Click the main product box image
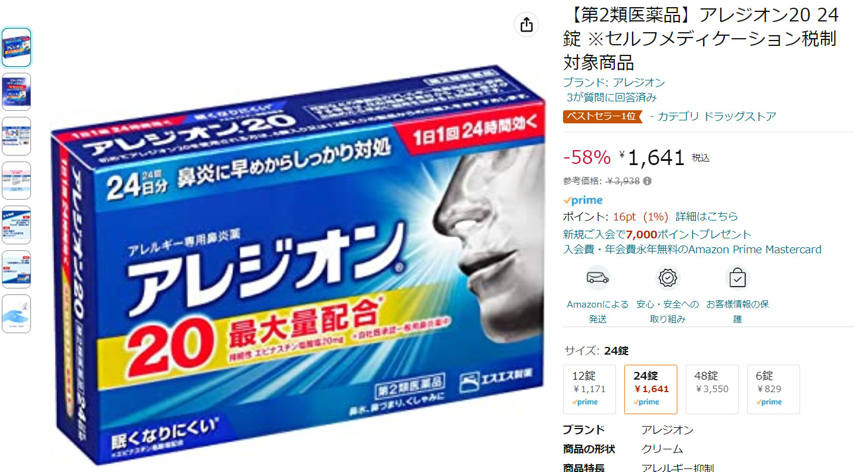 [x=297, y=265]
